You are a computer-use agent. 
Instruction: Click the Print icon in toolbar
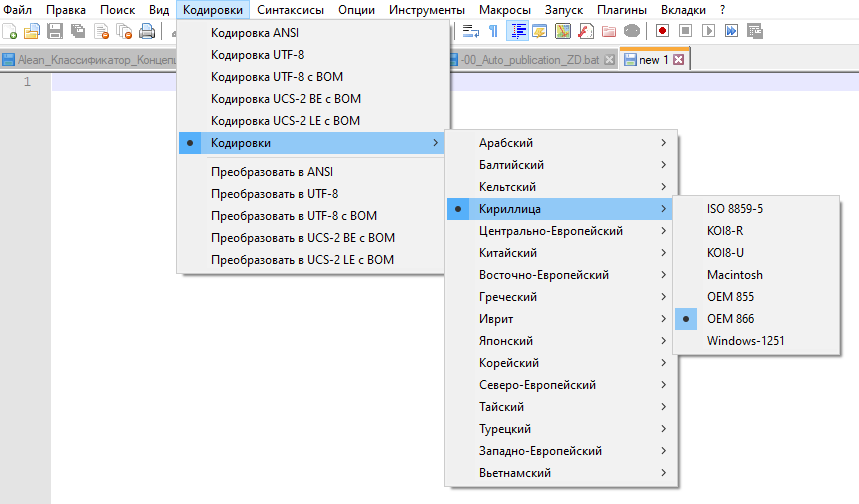click(147, 31)
